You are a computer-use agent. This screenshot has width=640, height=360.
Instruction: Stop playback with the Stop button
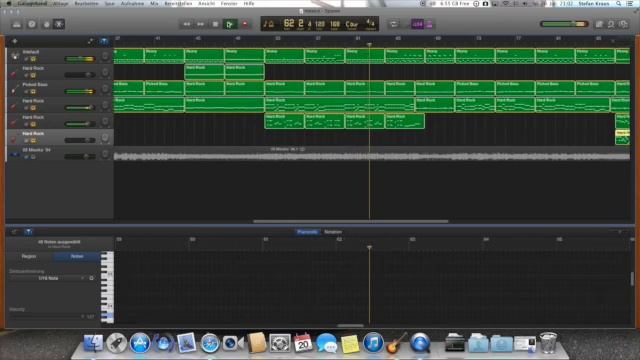click(x=215, y=24)
